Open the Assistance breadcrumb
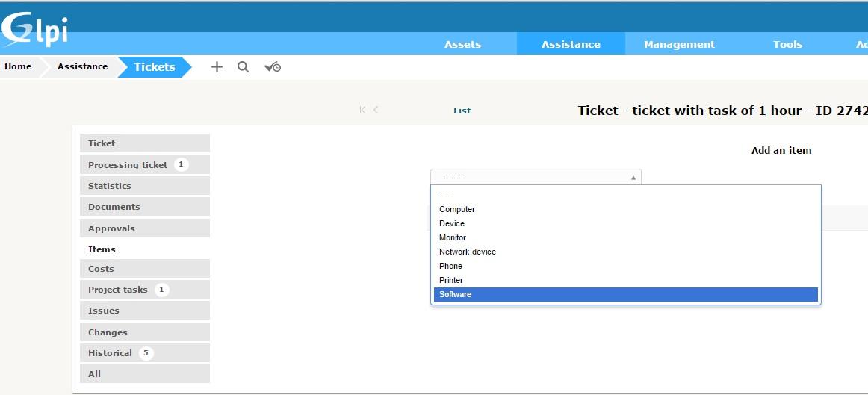This screenshot has height=395, width=868. (82, 66)
